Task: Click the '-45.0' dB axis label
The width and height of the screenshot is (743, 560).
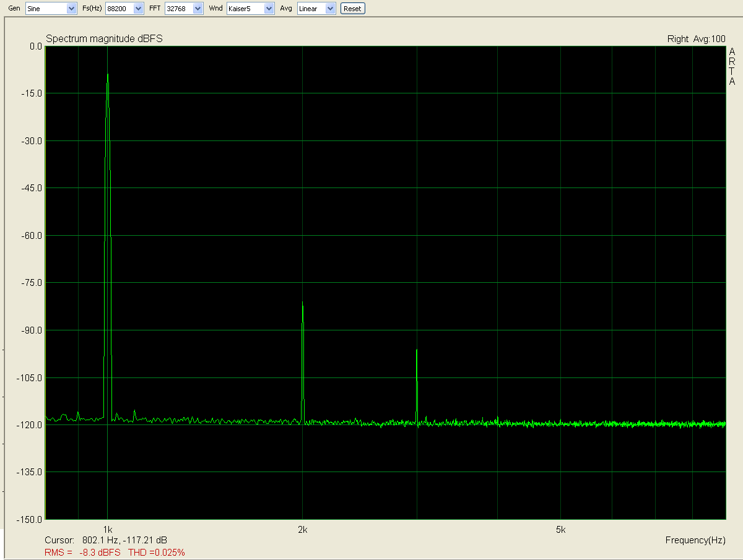Action: point(32,188)
